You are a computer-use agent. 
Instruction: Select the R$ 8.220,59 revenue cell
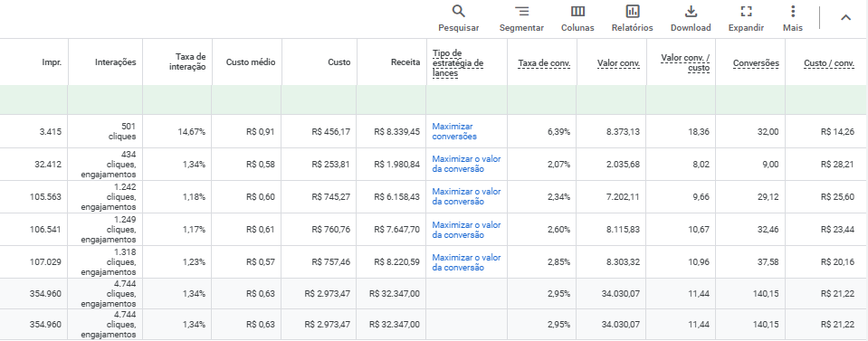coord(397,261)
